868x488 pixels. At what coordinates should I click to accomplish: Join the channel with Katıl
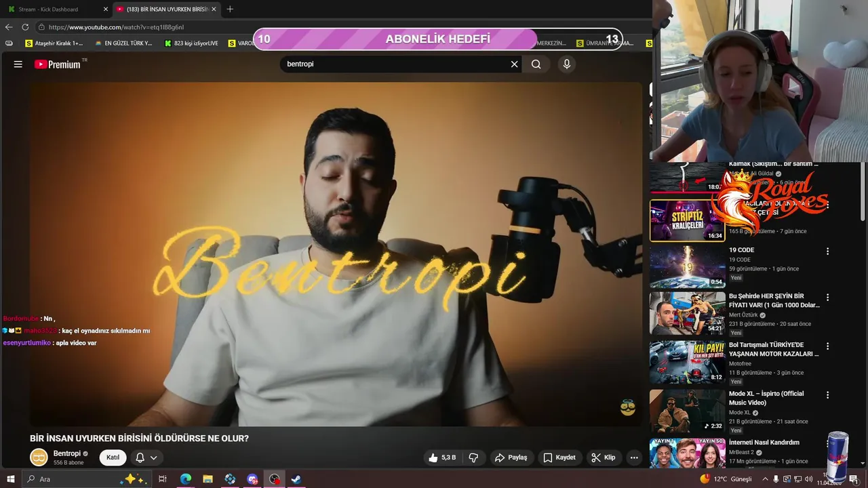click(113, 457)
